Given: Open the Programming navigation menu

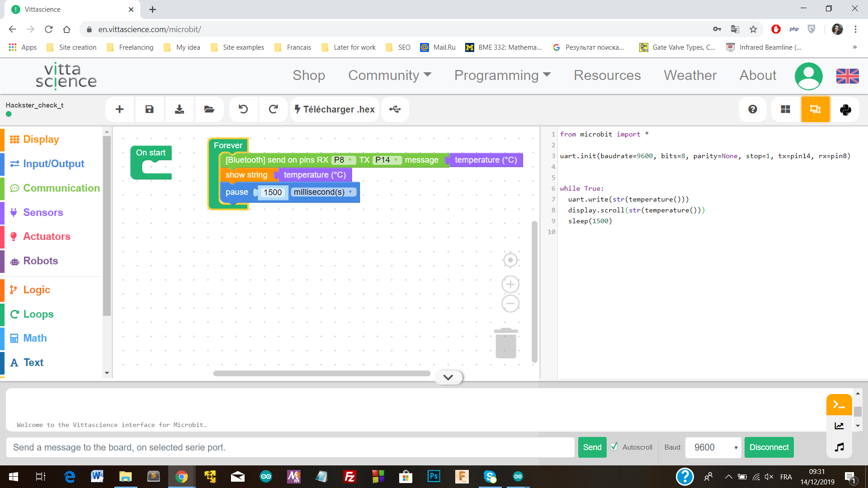Looking at the screenshot, I should [x=502, y=75].
